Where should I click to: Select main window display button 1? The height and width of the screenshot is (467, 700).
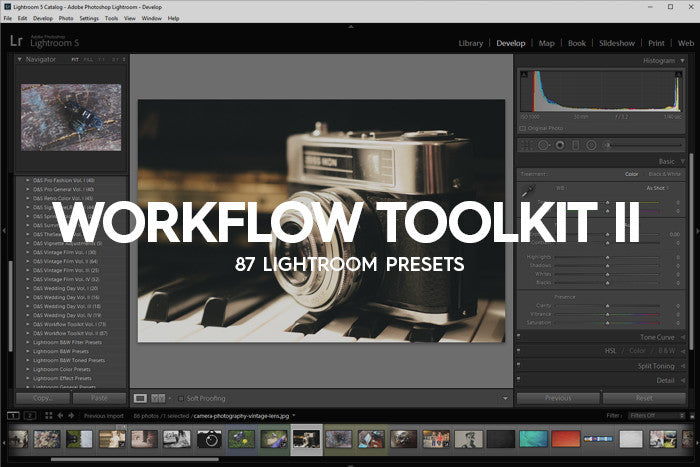coord(13,416)
